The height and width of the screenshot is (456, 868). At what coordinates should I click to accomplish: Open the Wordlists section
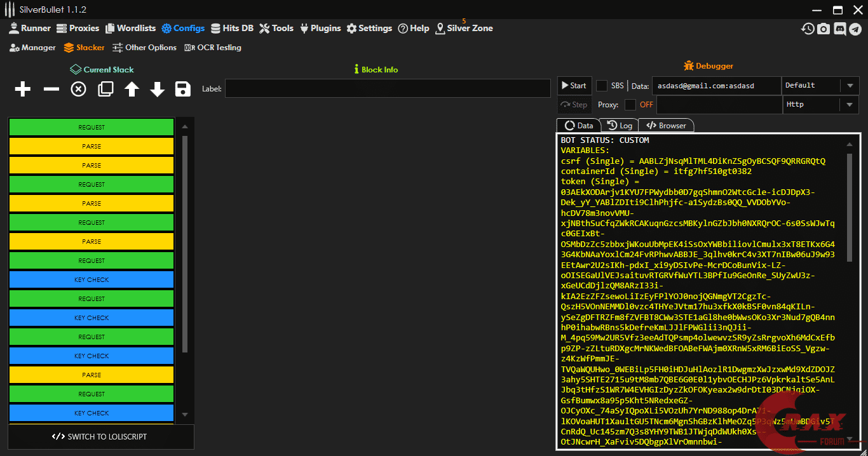pos(130,28)
